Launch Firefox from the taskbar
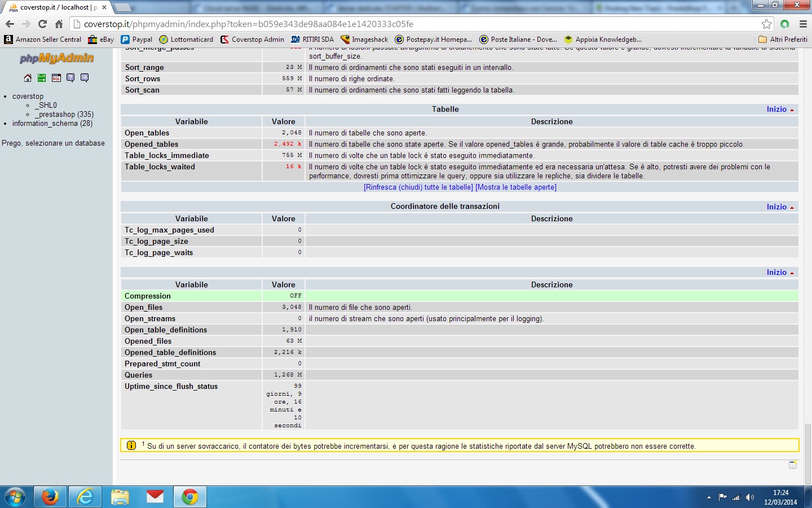 pyautogui.click(x=50, y=497)
